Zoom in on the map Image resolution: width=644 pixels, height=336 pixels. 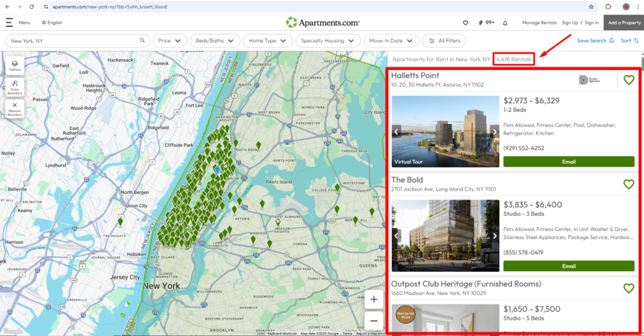click(x=374, y=300)
